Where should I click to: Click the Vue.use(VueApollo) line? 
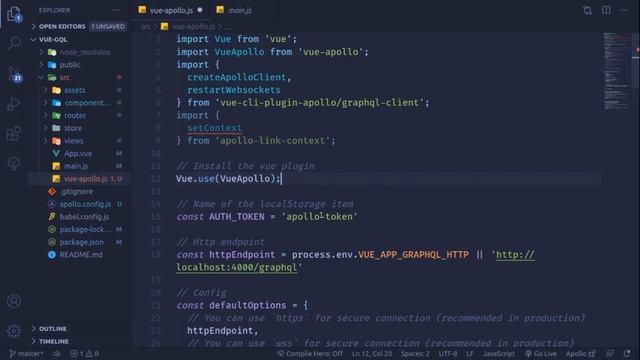tap(228, 179)
